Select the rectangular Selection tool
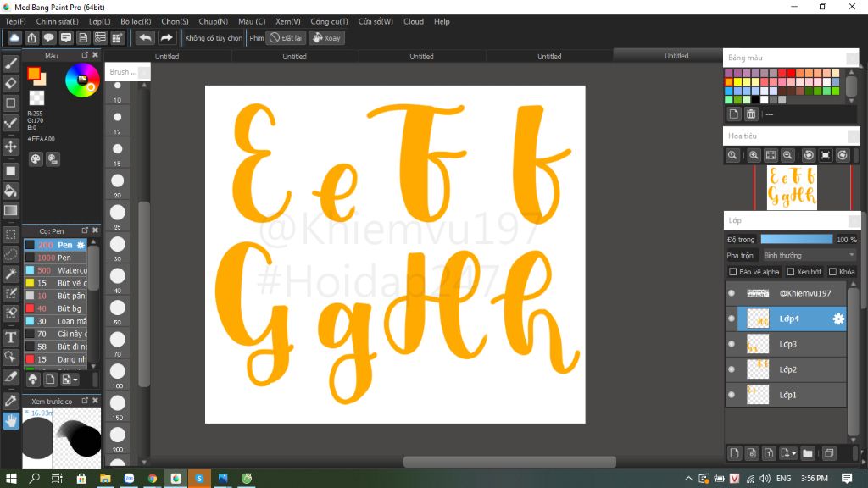The height and width of the screenshot is (488, 868). (x=10, y=235)
